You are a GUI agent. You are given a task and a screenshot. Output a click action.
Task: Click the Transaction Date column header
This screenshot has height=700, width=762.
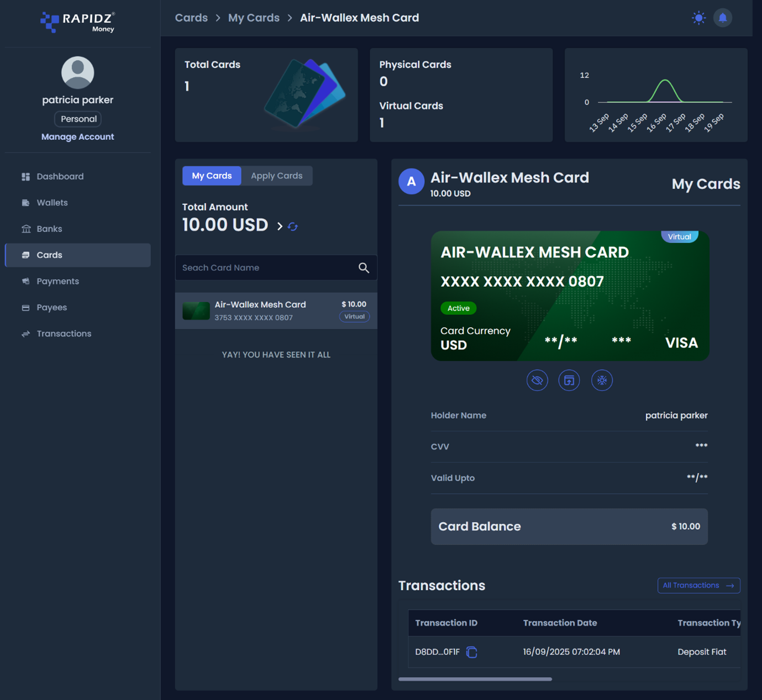[560, 623]
